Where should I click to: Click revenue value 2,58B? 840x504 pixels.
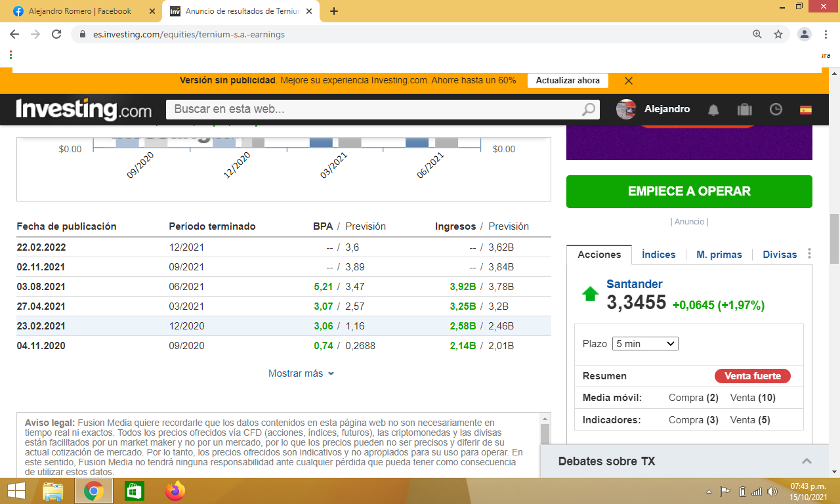tap(463, 326)
